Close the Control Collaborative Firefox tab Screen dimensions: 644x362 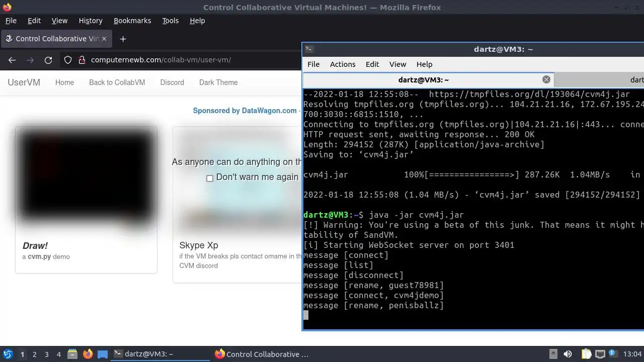104,38
